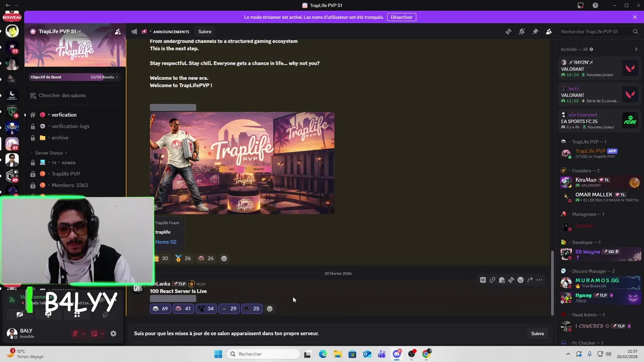
Task: Open KiraMan member profile
Action: point(600,182)
